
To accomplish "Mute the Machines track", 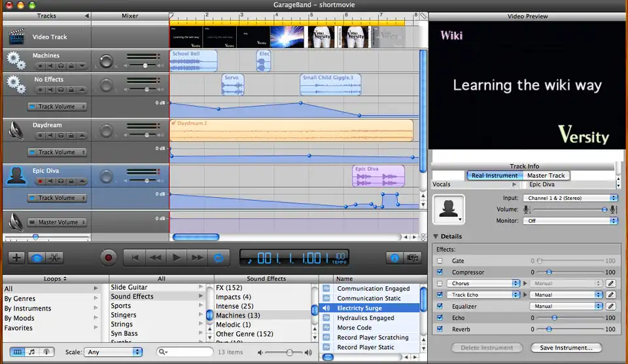I will click(50, 66).
